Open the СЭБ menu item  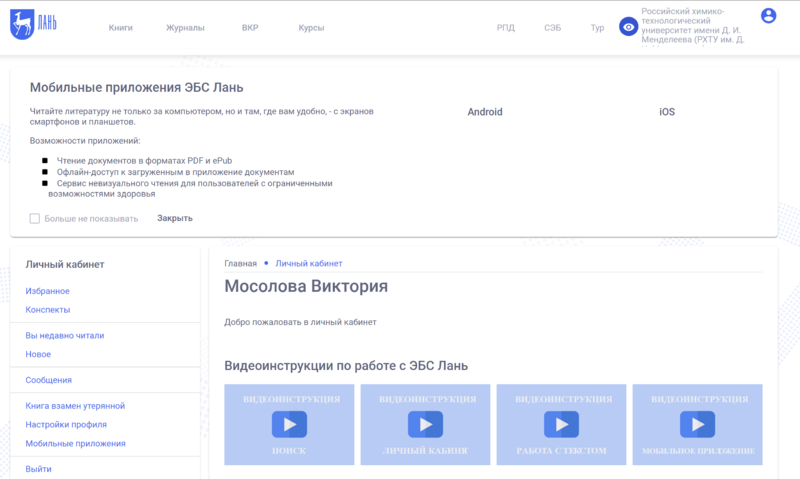(x=553, y=28)
